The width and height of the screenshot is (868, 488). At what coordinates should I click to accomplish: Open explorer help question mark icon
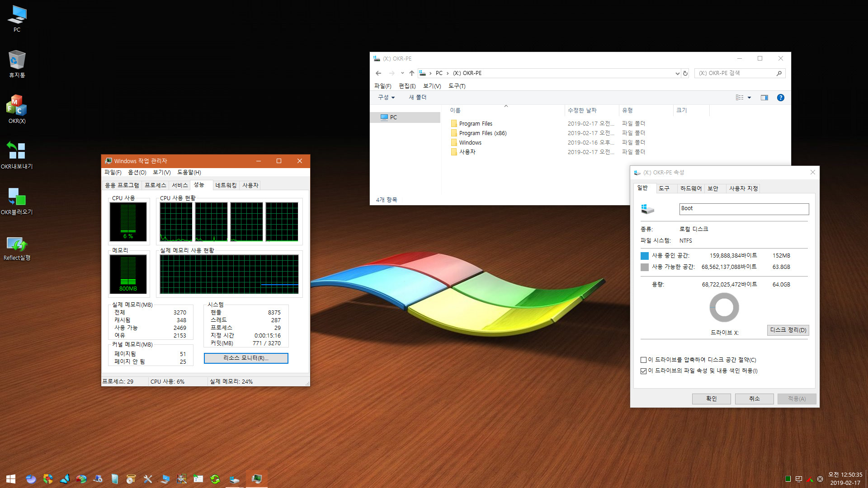[781, 98]
